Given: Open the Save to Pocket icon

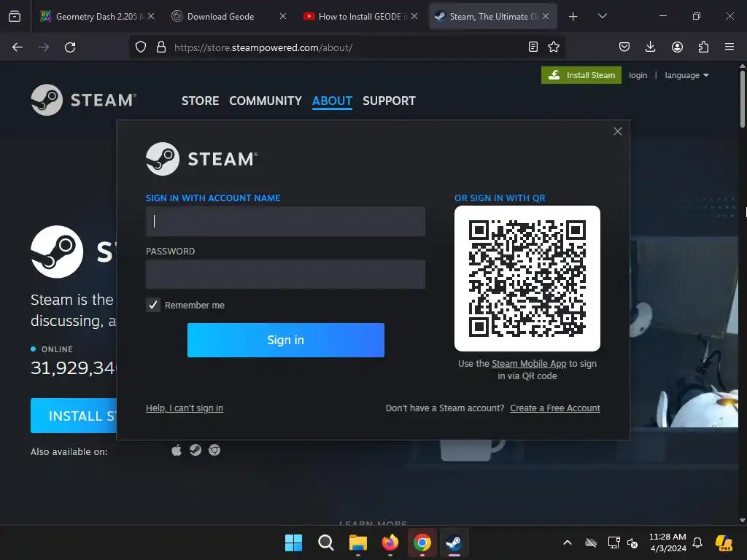Looking at the screenshot, I should pyautogui.click(x=624, y=47).
